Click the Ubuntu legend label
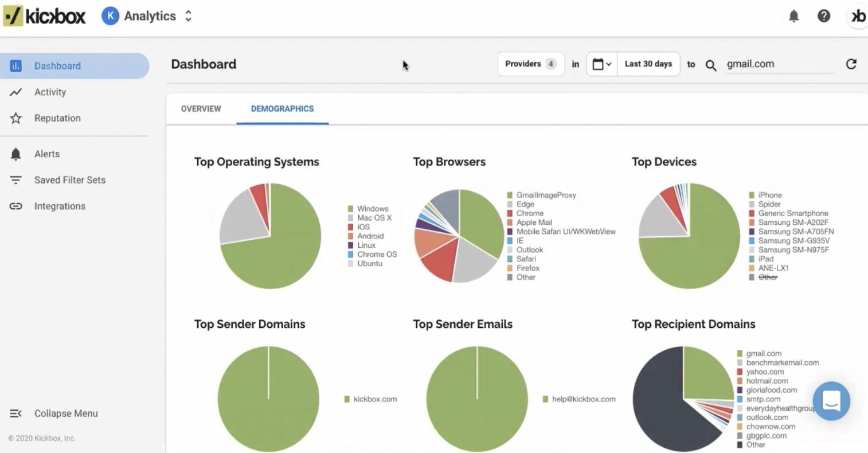868x453 pixels. 370,264
